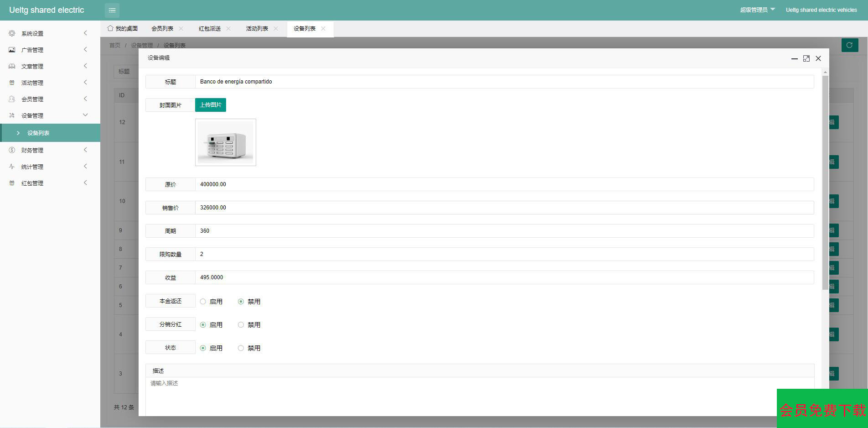The height and width of the screenshot is (428, 868).
Task: Select 启用 for 本金返还
Action: point(211,302)
